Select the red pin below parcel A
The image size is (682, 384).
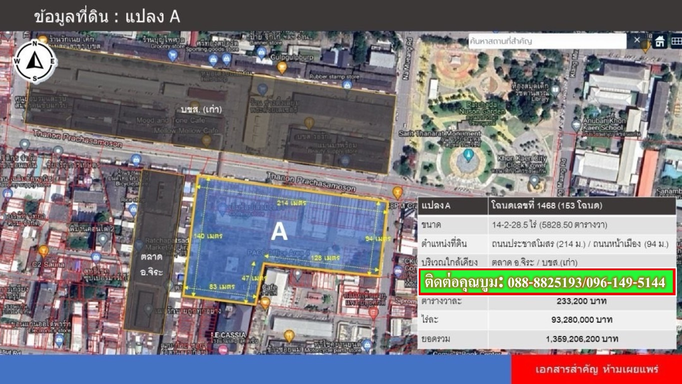coord(373,312)
